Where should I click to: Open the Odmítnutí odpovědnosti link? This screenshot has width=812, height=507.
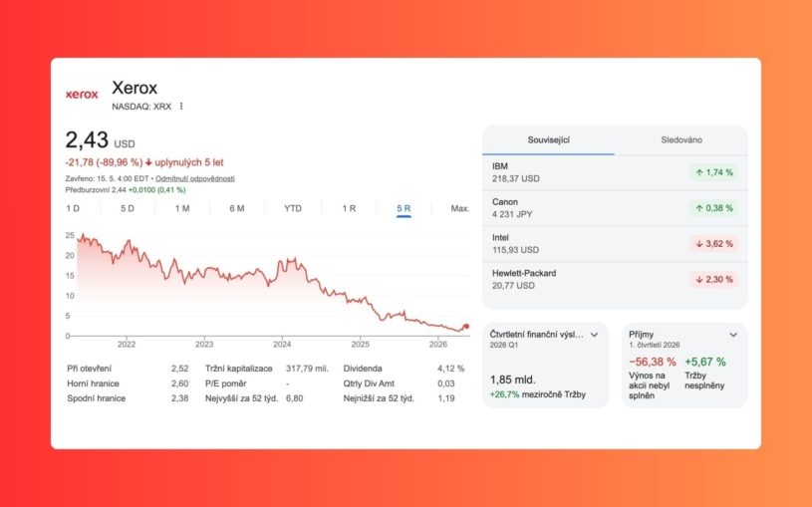pyautogui.click(x=195, y=178)
